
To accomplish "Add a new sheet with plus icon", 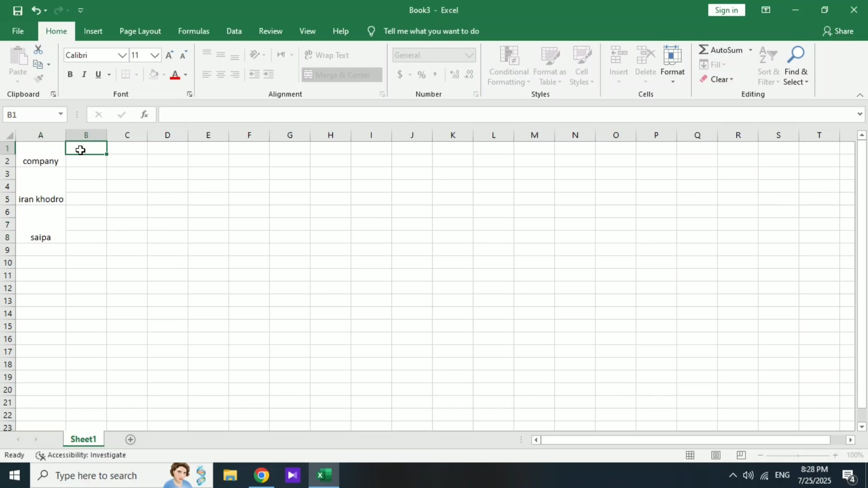I will click(x=130, y=440).
